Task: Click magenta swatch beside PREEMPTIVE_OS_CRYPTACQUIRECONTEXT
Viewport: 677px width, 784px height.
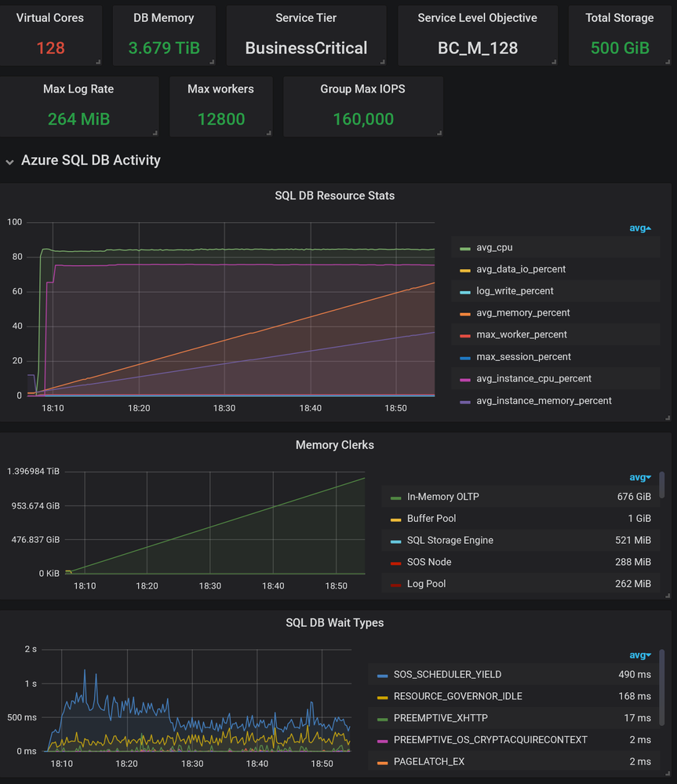Action: click(x=382, y=741)
